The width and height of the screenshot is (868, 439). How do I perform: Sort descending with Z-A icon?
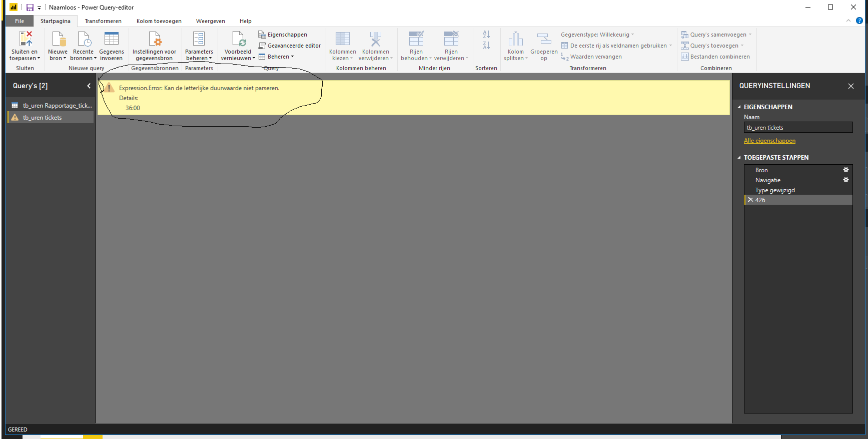pyautogui.click(x=486, y=46)
